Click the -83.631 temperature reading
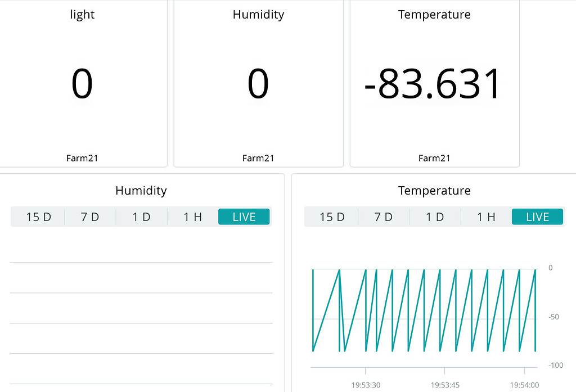 pyautogui.click(x=433, y=84)
